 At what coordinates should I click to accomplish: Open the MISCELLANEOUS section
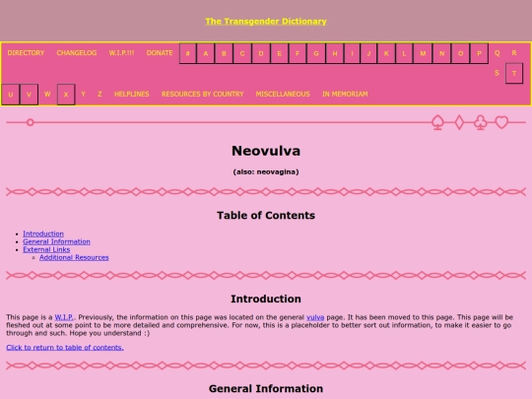(x=283, y=94)
